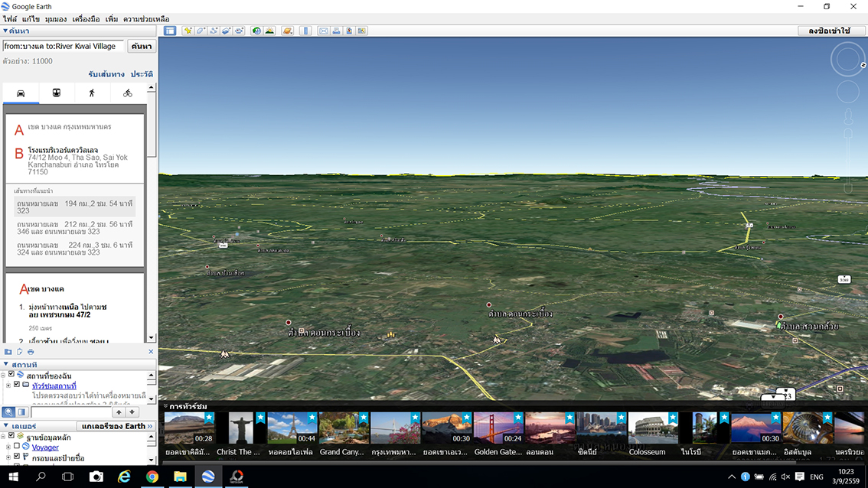Image resolution: width=868 pixels, height=488 pixels.
Task: Open the View (มุมมอง) menu
Action: click(x=56, y=19)
